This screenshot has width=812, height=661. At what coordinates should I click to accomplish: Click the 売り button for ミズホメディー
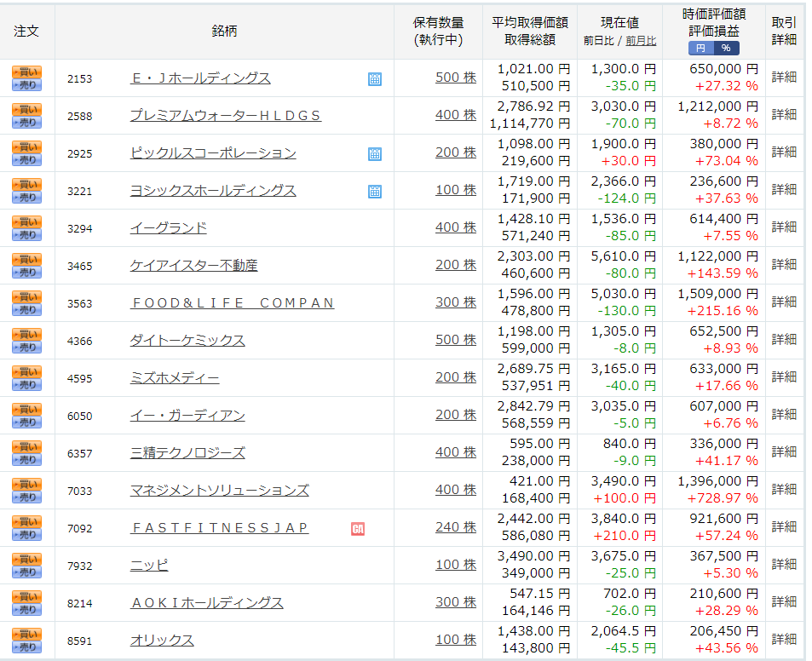tap(27, 385)
